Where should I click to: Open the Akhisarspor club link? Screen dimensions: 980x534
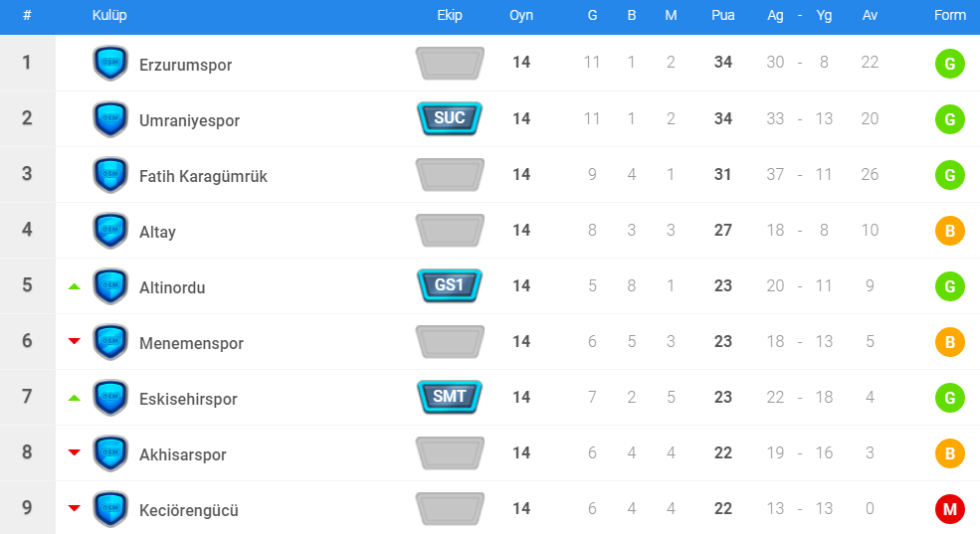183,454
